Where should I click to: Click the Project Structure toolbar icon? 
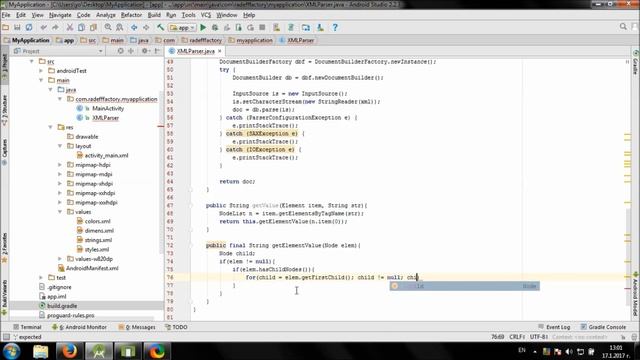306,27
